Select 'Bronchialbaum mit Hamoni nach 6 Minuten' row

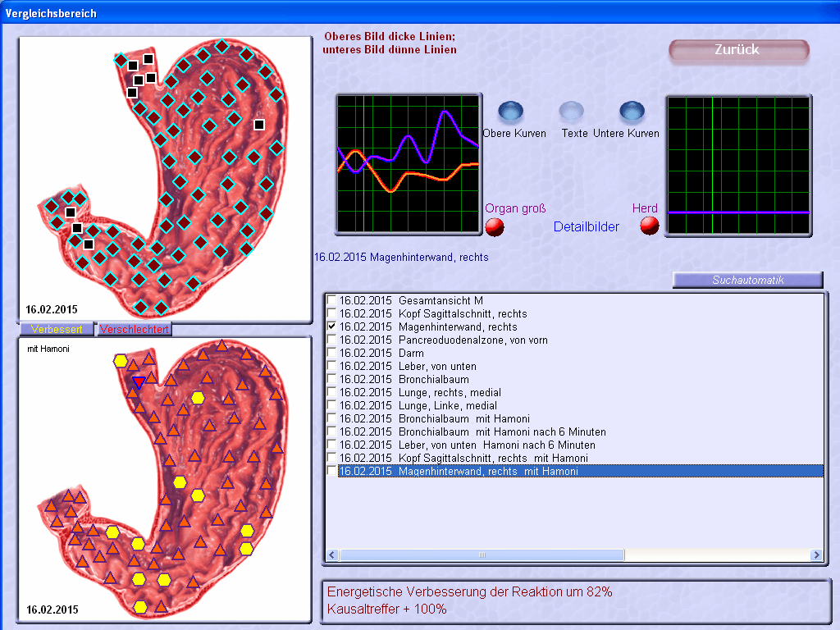472,431
